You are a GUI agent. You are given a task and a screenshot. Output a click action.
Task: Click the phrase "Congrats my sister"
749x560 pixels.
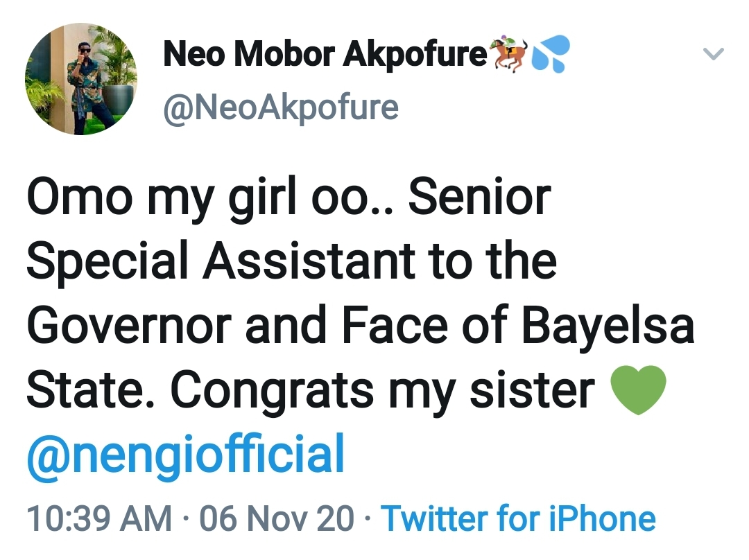(383, 391)
